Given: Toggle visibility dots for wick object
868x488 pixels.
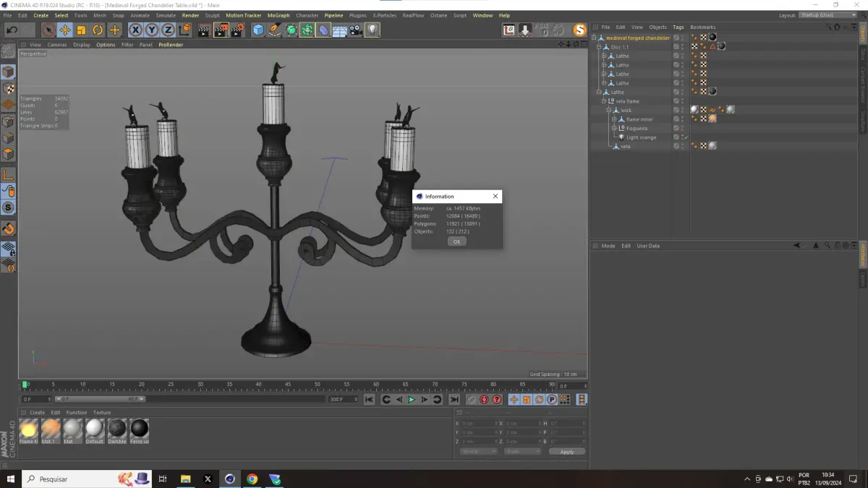Looking at the screenshot, I should 681,110.
